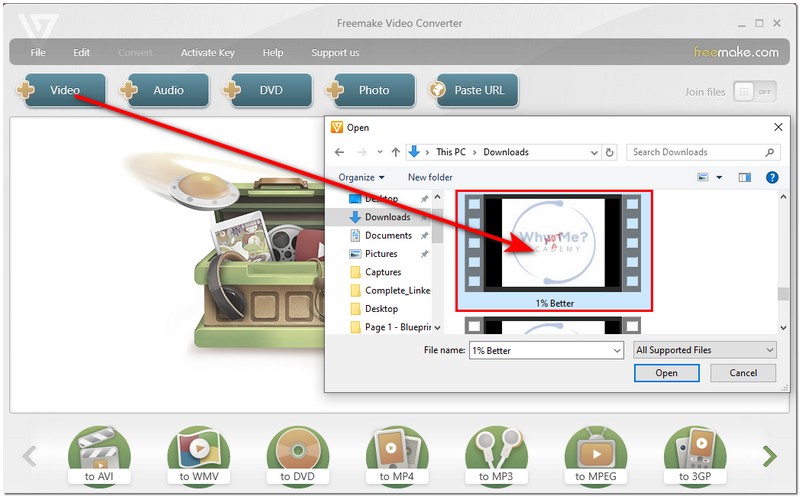Click the dialog's help question mark icon
800x497 pixels.
pos(771,177)
